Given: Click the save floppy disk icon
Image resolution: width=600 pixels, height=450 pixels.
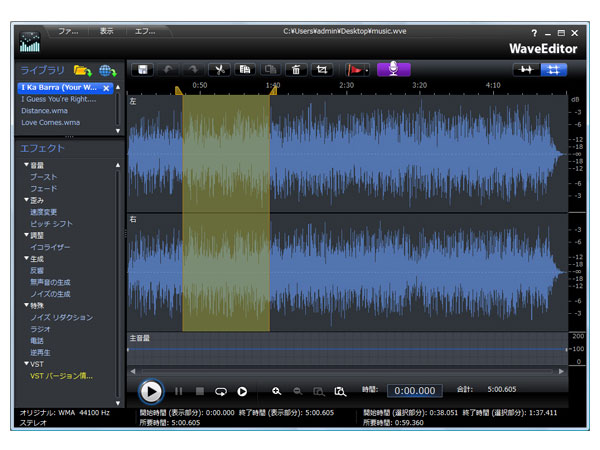Looking at the screenshot, I should click(145, 70).
